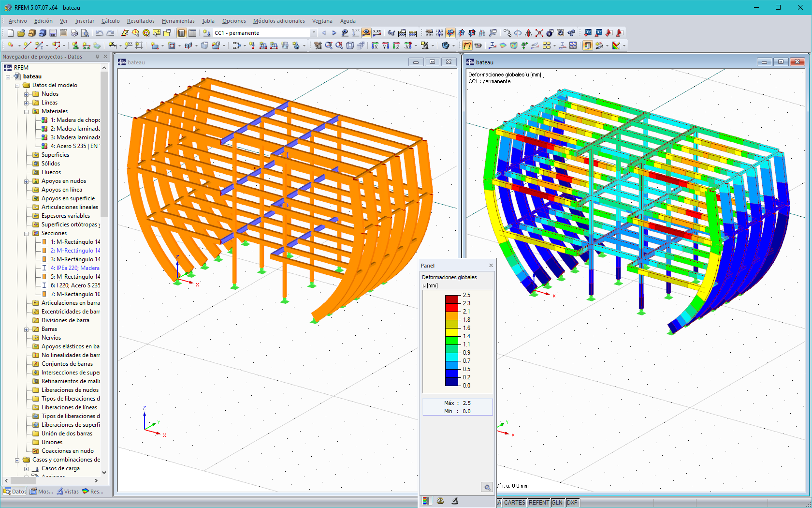The height and width of the screenshot is (508, 812).
Task: Click the delete cross icon in toolbar
Action: tap(539, 33)
